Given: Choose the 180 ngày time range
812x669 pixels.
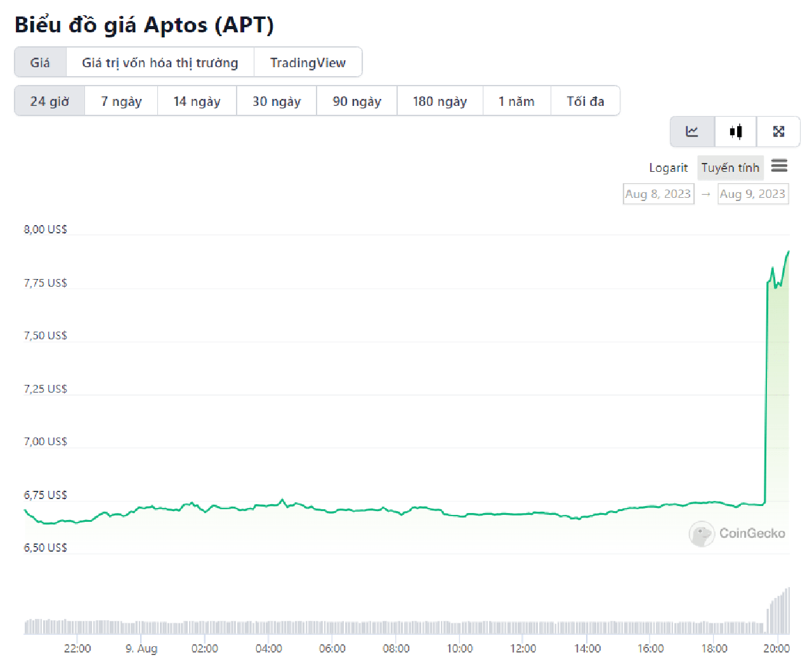Looking at the screenshot, I should [x=440, y=101].
